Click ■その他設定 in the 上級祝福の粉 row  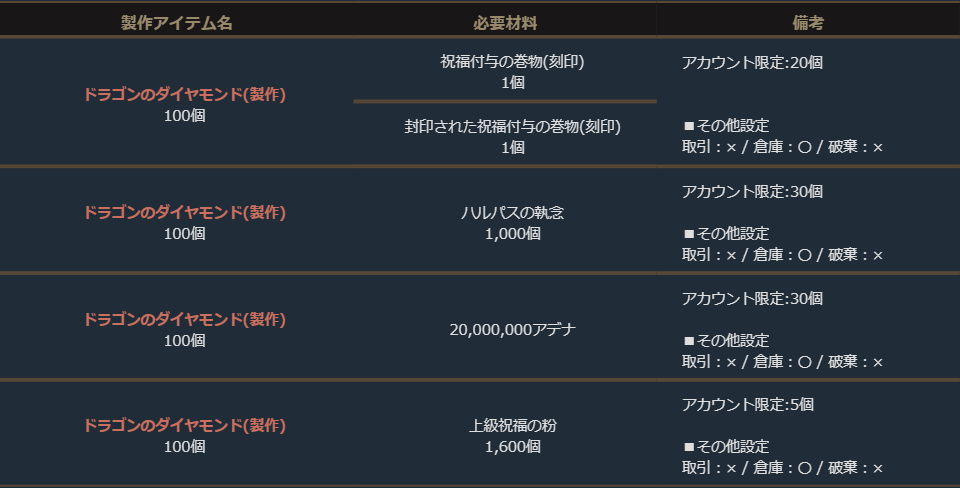[x=726, y=447]
